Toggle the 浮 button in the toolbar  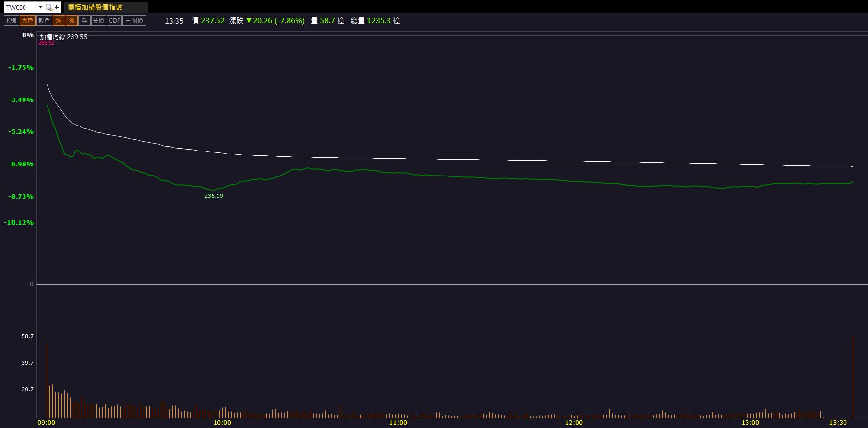click(84, 21)
